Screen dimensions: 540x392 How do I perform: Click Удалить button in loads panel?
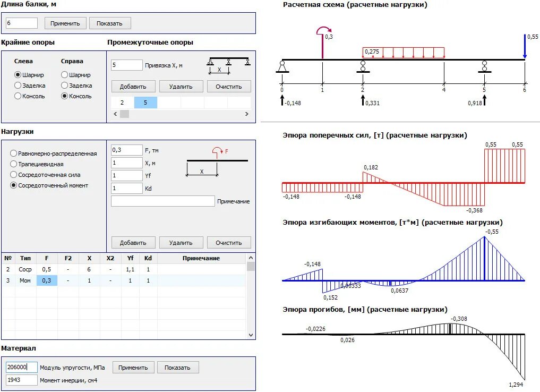point(181,243)
